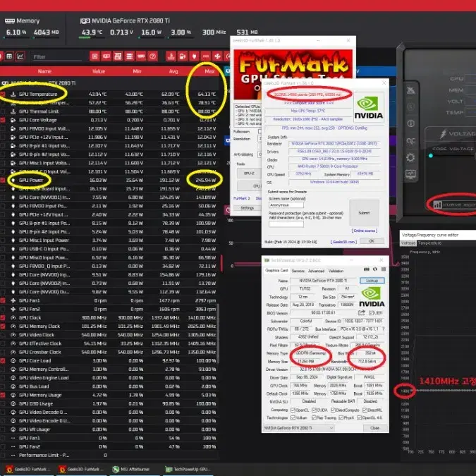Screen dimensions: 476x476
Task: Click the Screen name field in FurMark dialog
Action: click(286, 205)
